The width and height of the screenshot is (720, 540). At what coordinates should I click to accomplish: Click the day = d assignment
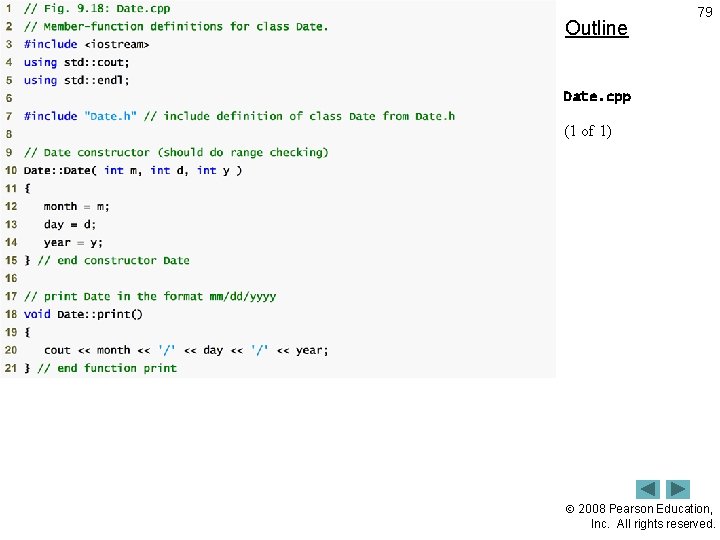click(x=70, y=225)
